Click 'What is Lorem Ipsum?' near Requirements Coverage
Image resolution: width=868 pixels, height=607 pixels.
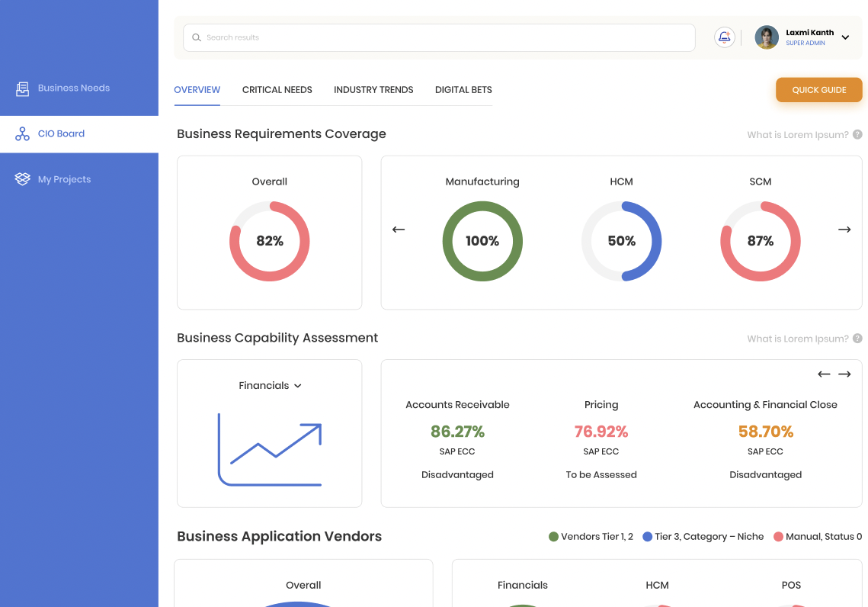pyautogui.click(x=798, y=134)
